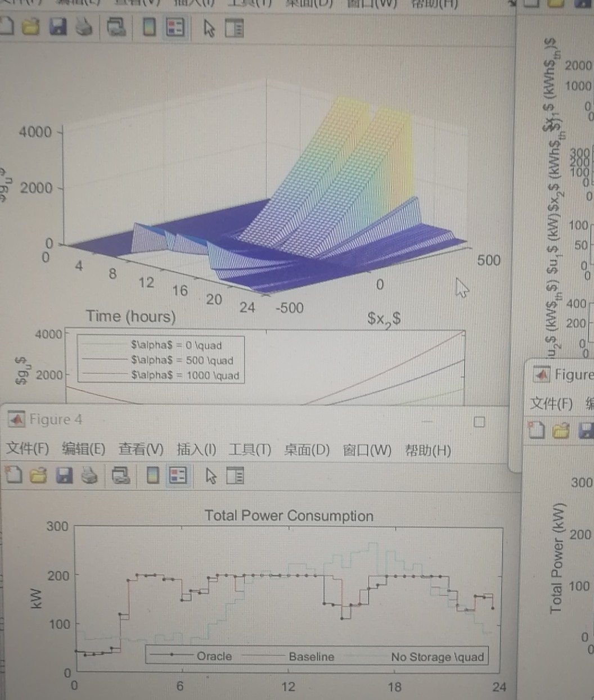Click New Figure icon in Figure 4 toolbar
Viewport: 594px width, 700px height.
tap(13, 476)
